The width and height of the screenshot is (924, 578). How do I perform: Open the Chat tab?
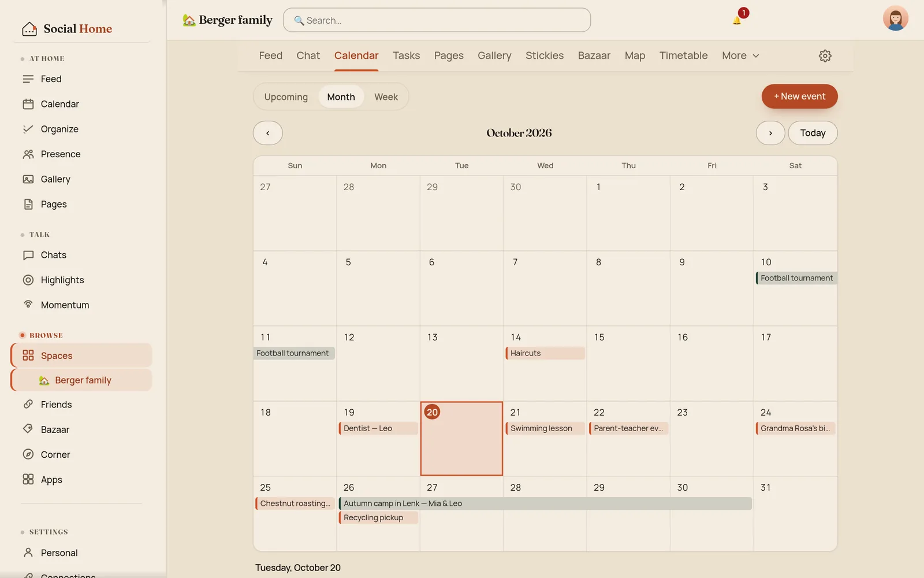308,55
